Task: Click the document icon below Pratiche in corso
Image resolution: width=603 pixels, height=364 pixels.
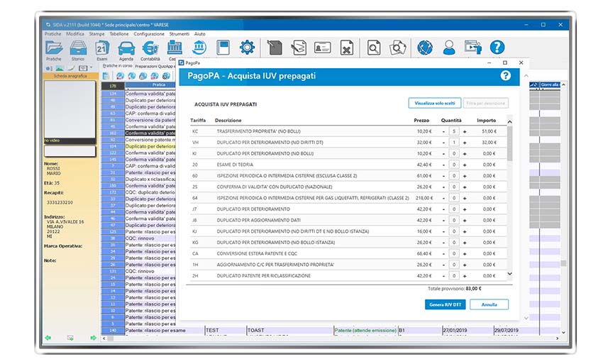Action: coord(106,76)
